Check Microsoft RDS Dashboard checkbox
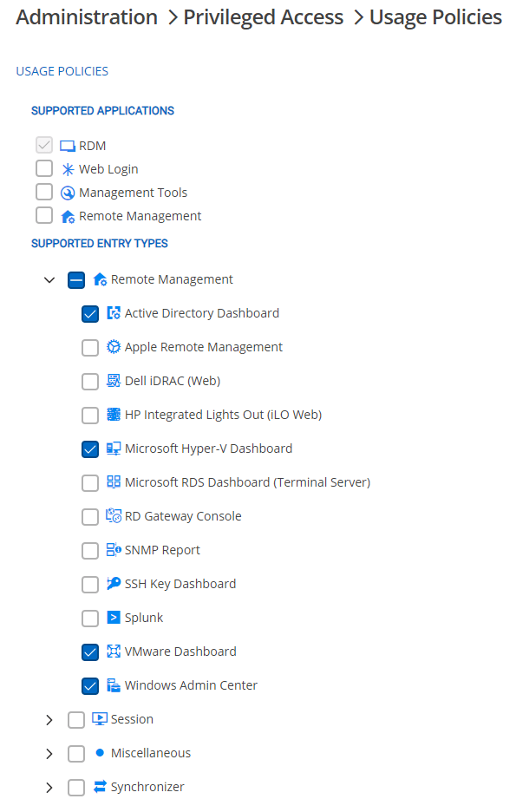 [x=90, y=483]
